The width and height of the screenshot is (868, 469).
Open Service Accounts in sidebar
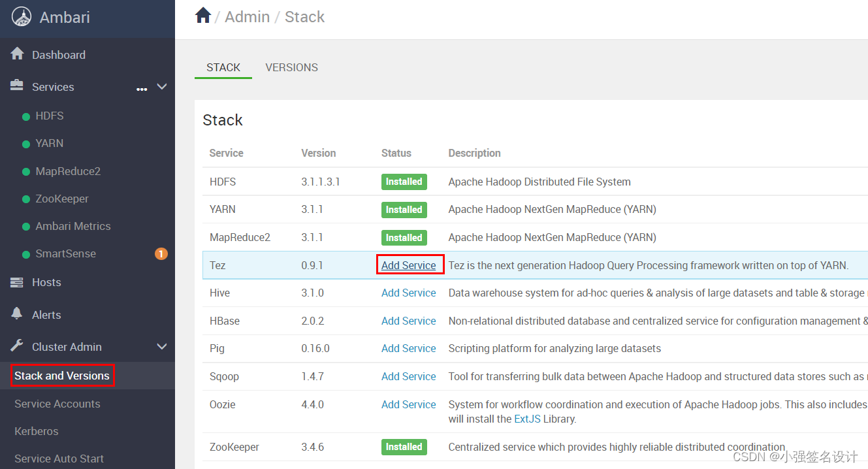point(57,404)
